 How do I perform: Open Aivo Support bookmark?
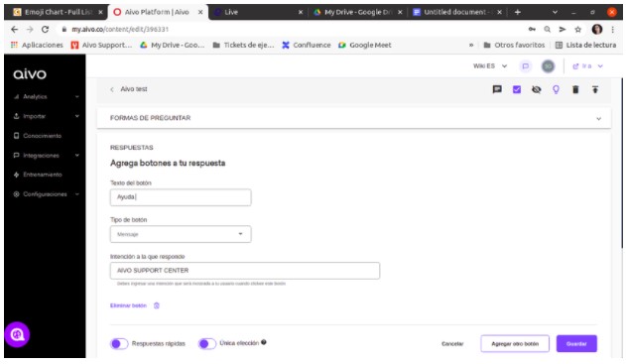pyautogui.click(x=101, y=45)
